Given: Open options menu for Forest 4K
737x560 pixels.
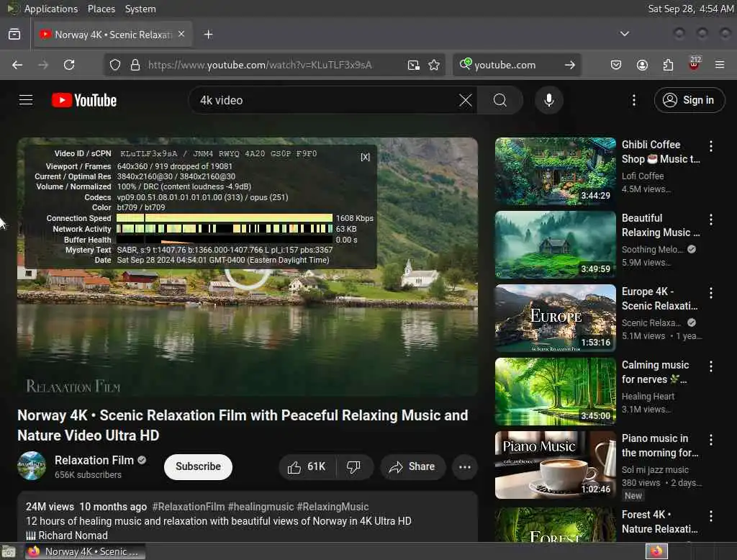Looking at the screenshot, I should [711, 516].
